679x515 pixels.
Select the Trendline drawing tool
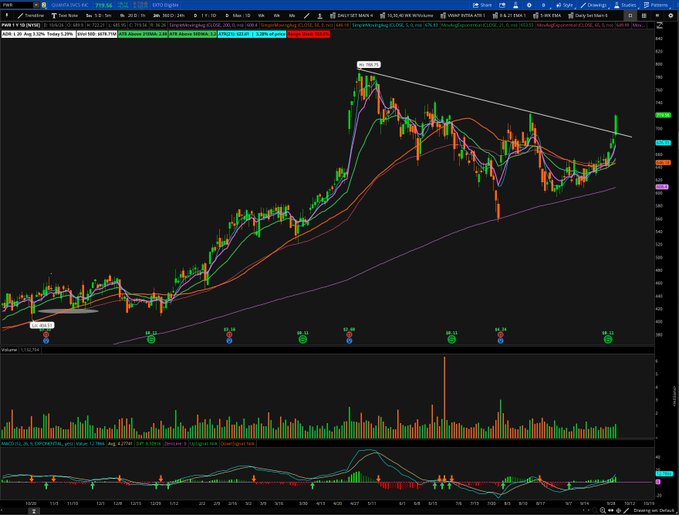coord(31,16)
